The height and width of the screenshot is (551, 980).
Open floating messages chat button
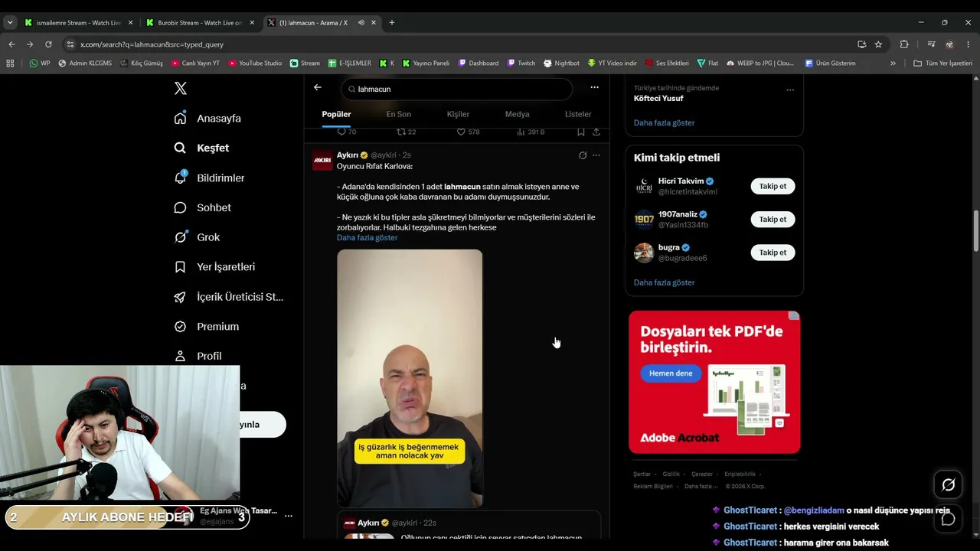click(948, 519)
